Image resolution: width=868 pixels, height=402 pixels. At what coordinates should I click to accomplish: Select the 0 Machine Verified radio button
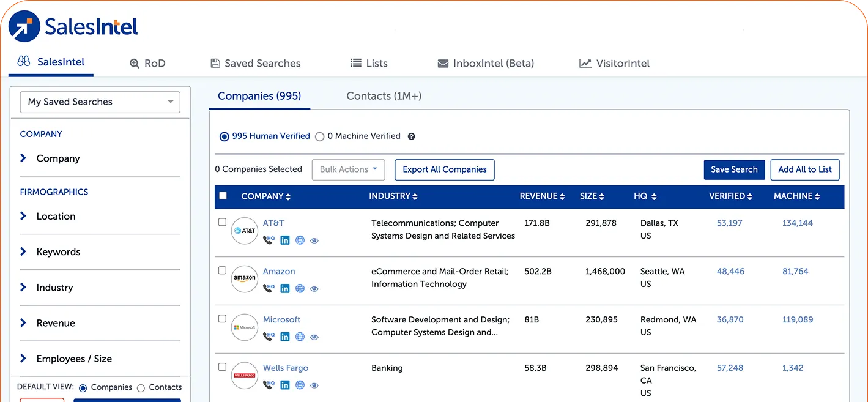[x=319, y=136]
